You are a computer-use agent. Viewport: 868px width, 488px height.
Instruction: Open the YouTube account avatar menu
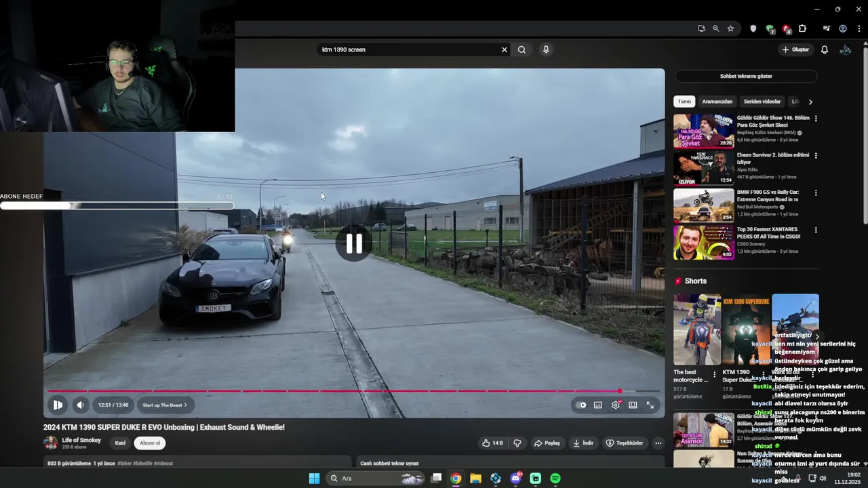tap(846, 49)
